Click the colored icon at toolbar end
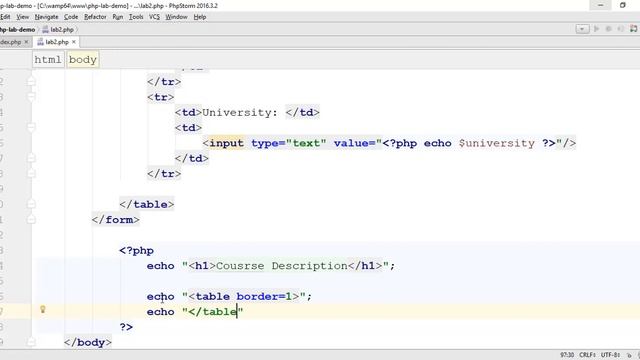This screenshot has width=640, height=360. pos(634,29)
